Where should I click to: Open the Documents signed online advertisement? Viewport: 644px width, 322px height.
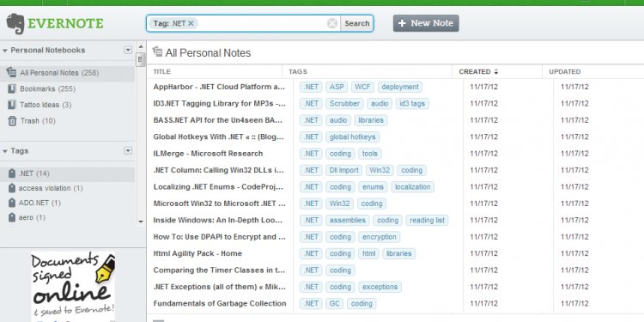tap(73, 287)
